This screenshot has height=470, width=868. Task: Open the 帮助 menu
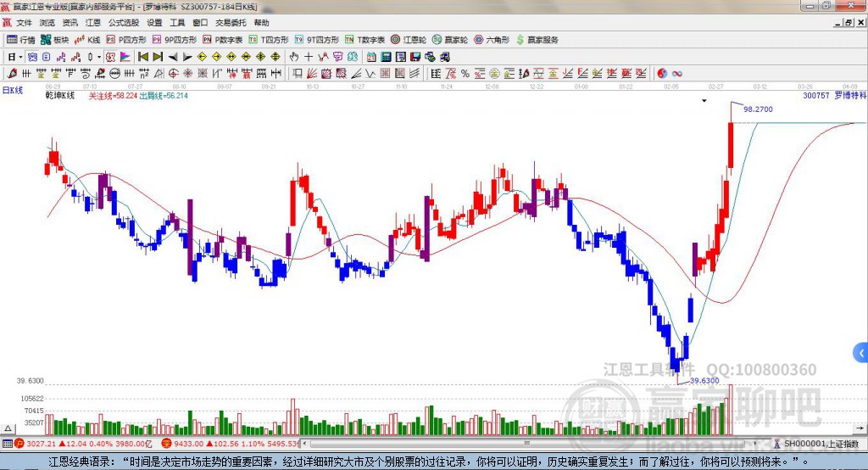point(261,23)
